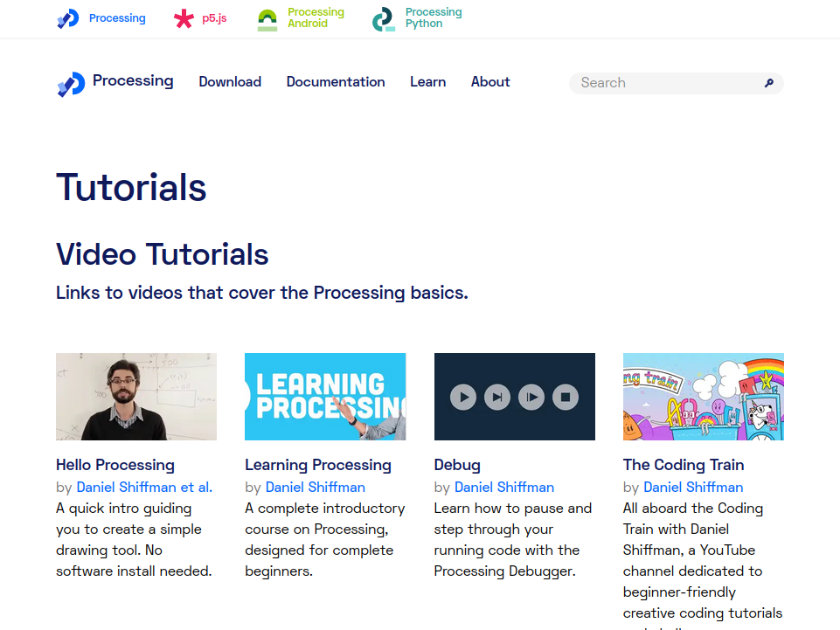Click the Processing Android green icon
Viewport: 840px width, 630px height.
tap(267, 19)
